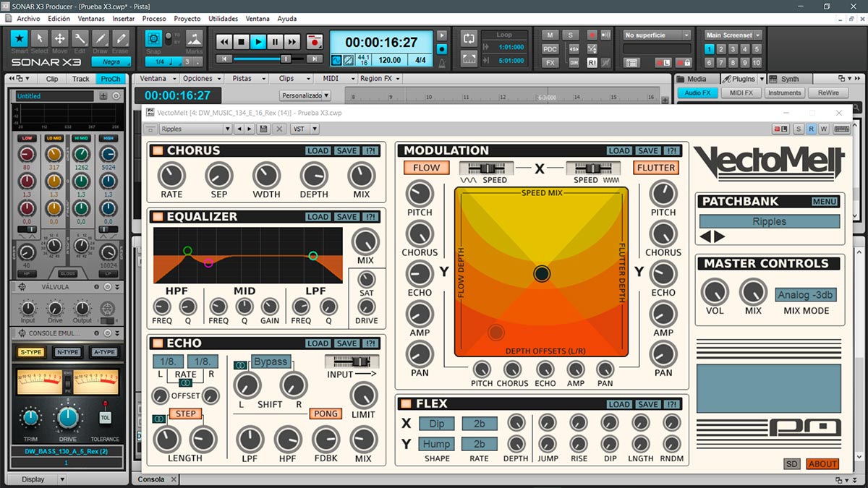Stop playback in transport
The image size is (868, 488).
point(242,43)
